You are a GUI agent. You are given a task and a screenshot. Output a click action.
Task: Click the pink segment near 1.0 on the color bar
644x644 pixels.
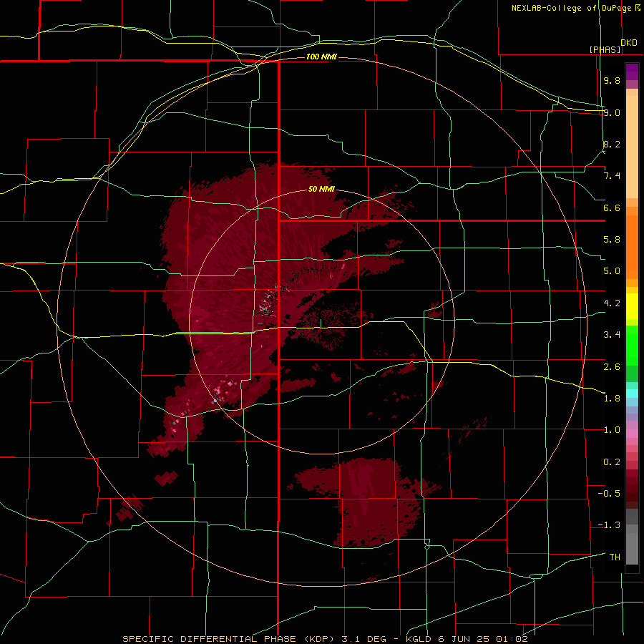coord(632,434)
